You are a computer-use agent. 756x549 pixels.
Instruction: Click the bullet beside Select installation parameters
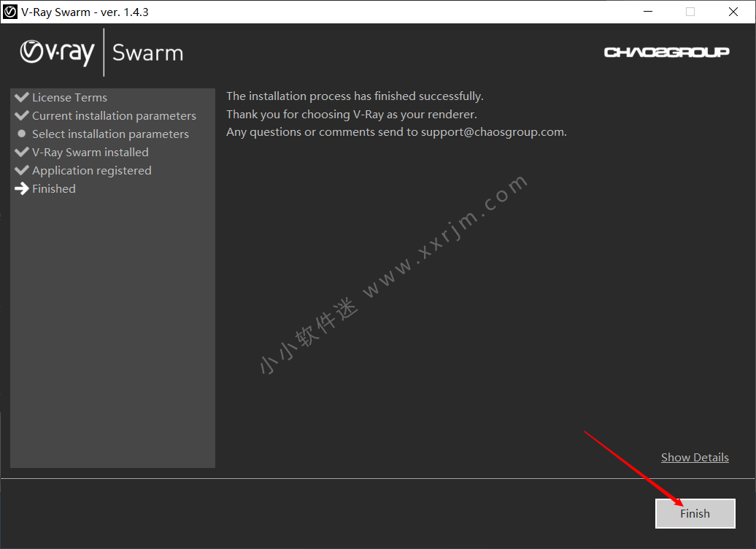tap(21, 134)
